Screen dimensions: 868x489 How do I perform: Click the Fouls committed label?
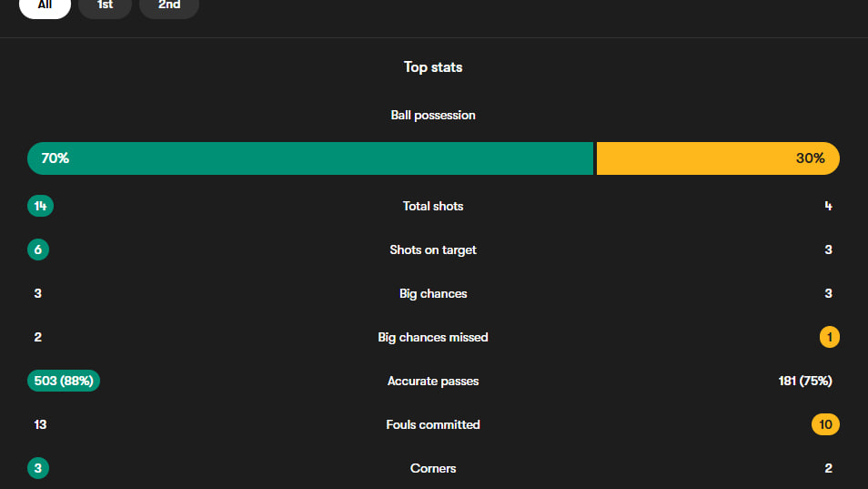point(433,425)
